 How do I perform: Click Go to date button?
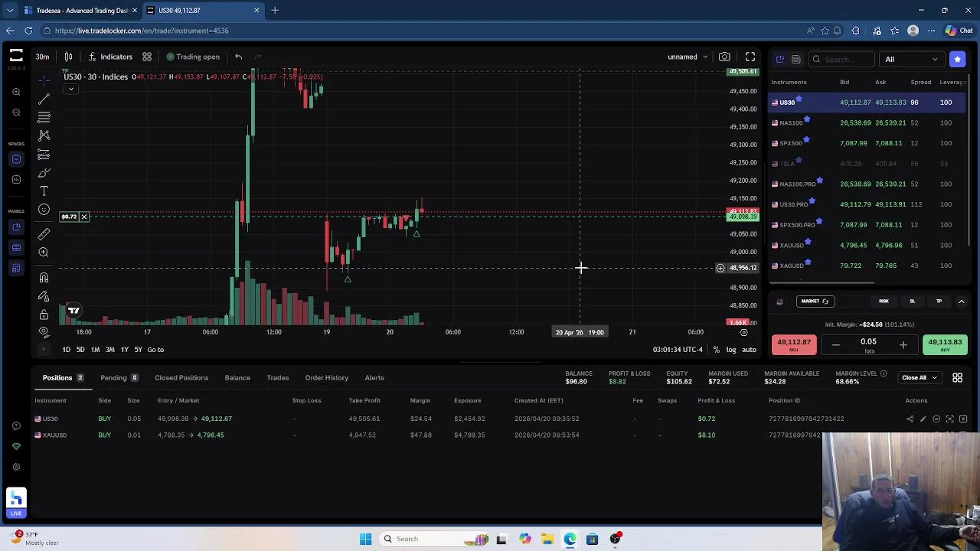point(155,350)
